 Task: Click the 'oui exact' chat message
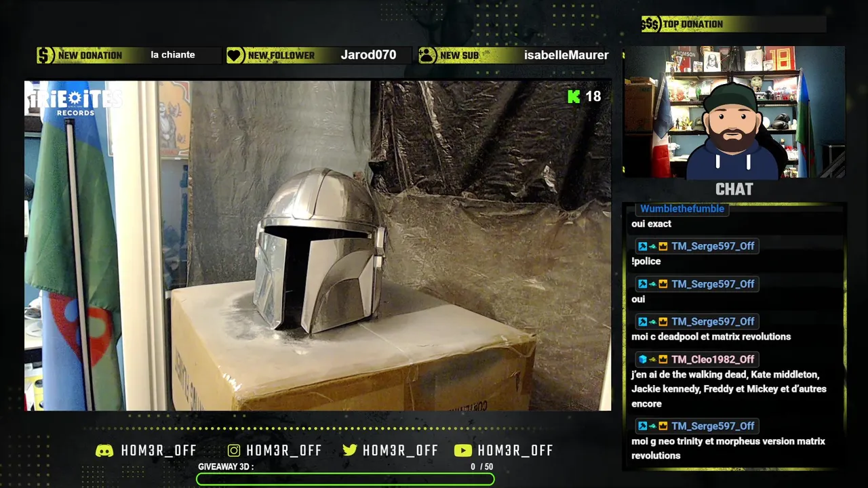651,224
